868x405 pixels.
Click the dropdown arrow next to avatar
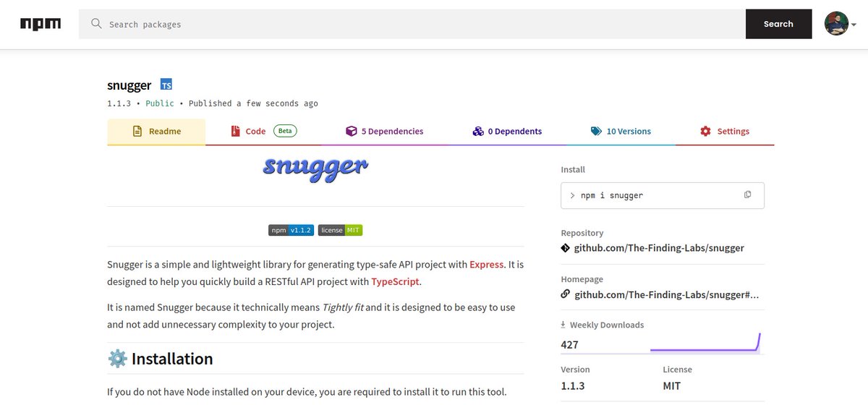(x=854, y=25)
